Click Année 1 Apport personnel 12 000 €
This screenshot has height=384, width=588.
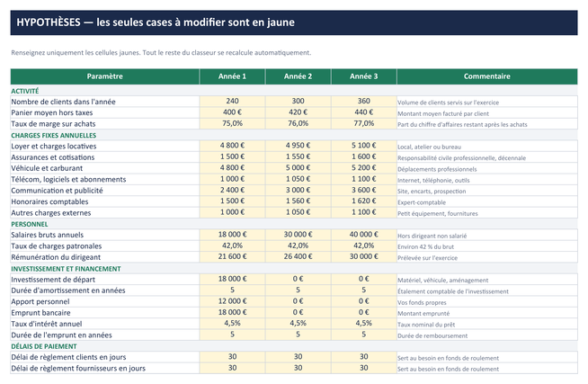click(x=232, y=301)
